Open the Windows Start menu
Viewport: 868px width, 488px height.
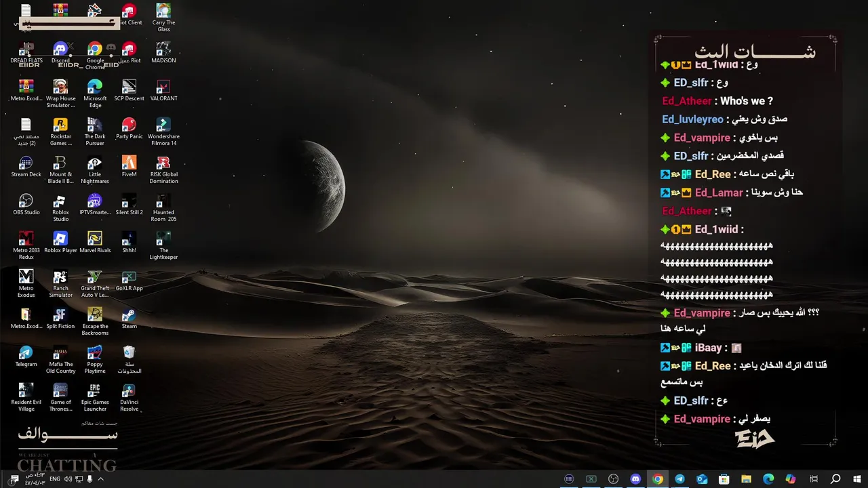pyautogui.click(x=857, y=479)
